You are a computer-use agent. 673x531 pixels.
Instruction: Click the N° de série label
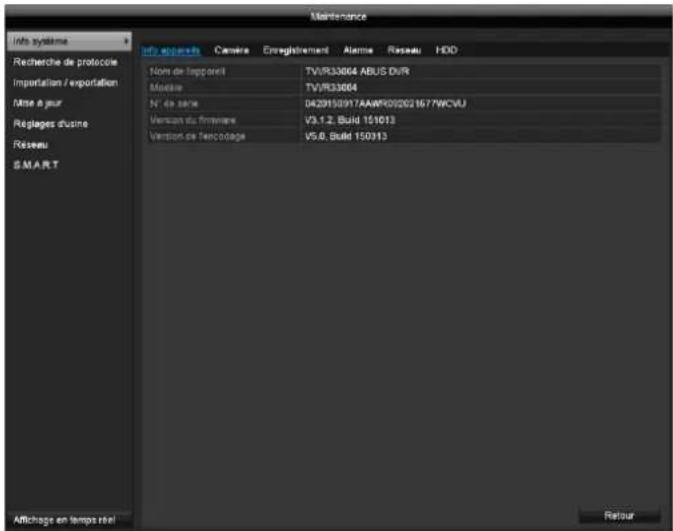[x=174, y=104]
